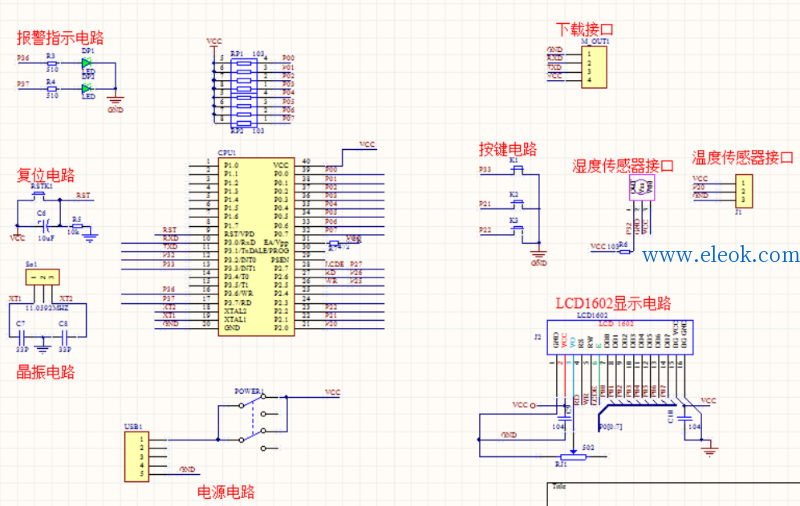Screen dimensions: 800x506
Task: Select capacitor C7 in crystal circuit
Action: pos(22,336)
